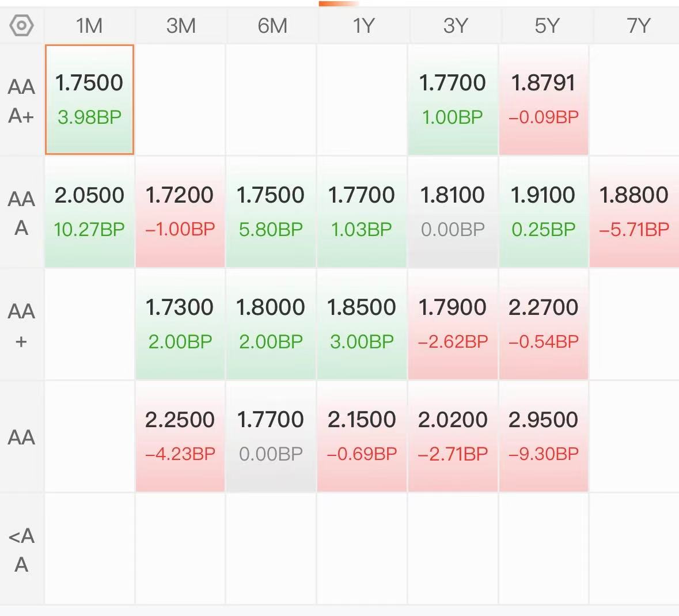This screenshot has height=616, width=679.
Task: Open AA 3M cell 2.2500
Action: tap(180, 436)
